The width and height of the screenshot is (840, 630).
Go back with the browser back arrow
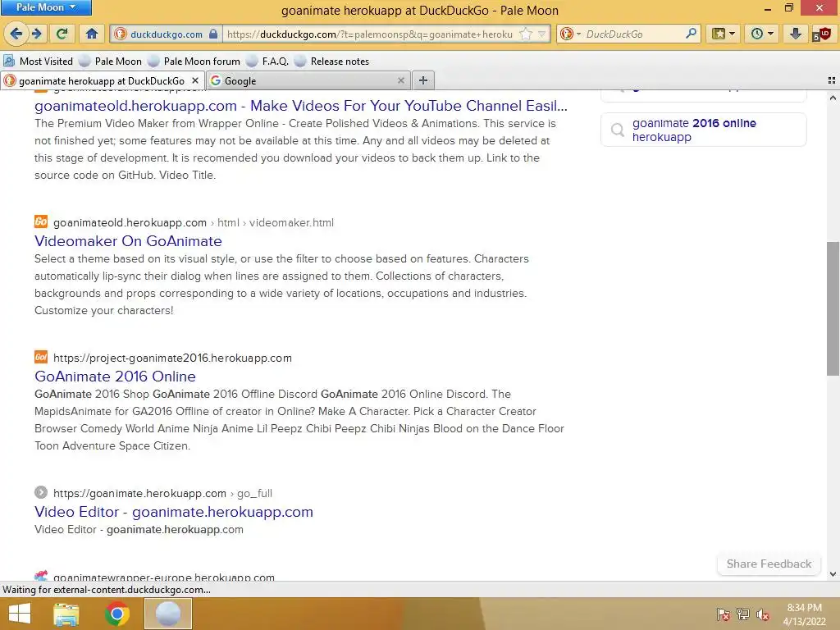click(x=16, y=34)
